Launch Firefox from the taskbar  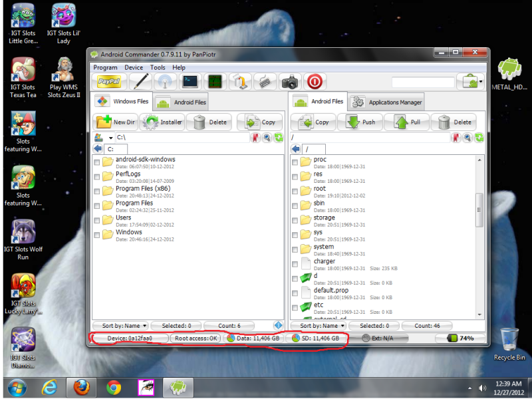click(81, 388)
